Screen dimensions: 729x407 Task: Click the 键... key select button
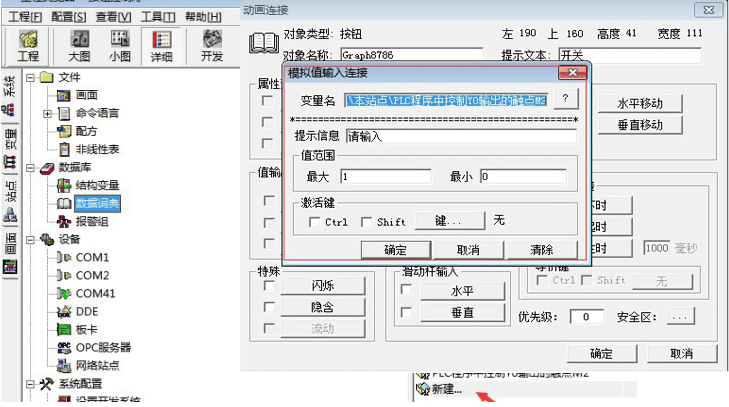(449, 221)
